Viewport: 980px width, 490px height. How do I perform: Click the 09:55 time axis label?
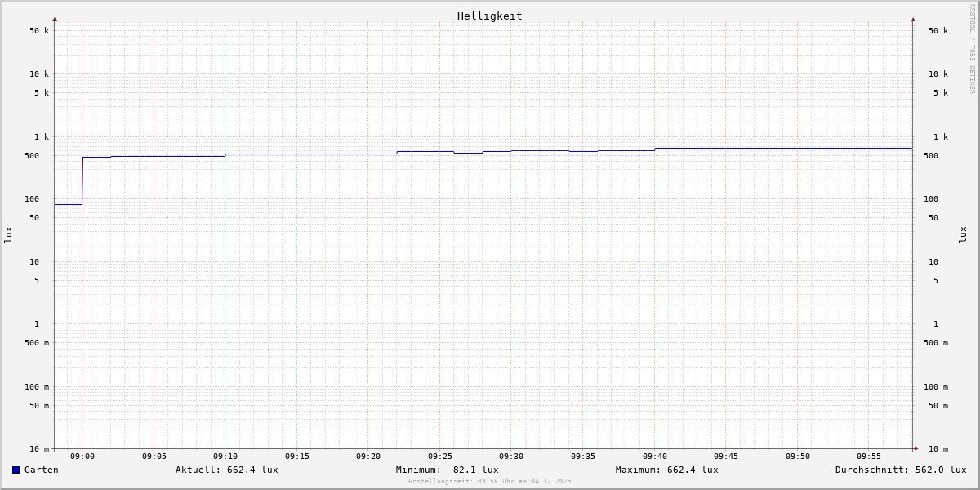click(x=869, y=457)
